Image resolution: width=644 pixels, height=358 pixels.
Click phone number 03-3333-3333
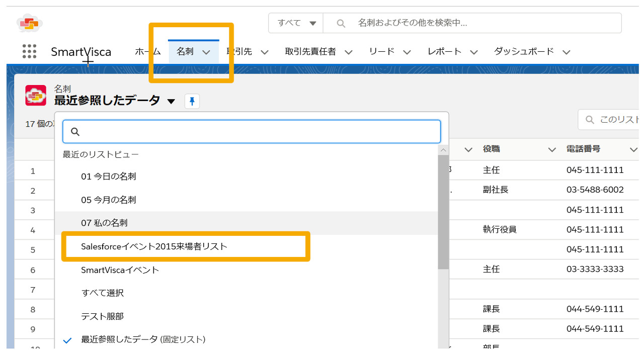[595, 269]
